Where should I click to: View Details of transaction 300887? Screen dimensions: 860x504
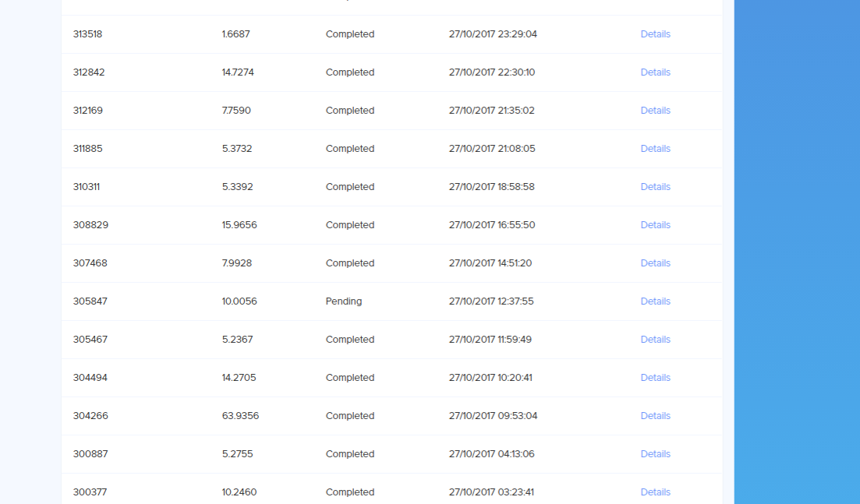(x=656, y=454)
